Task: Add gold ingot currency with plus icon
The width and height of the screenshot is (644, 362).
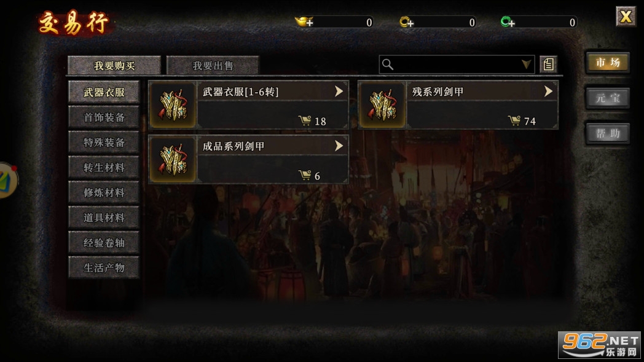Action: coord(304,22)
